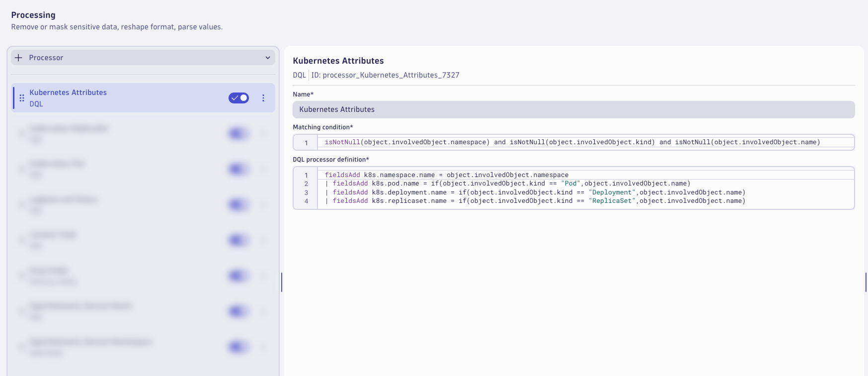The image size is (868, 376).
Task: Open the Kubernetes Attributes three-dot menu
Action: pos(263,98)
